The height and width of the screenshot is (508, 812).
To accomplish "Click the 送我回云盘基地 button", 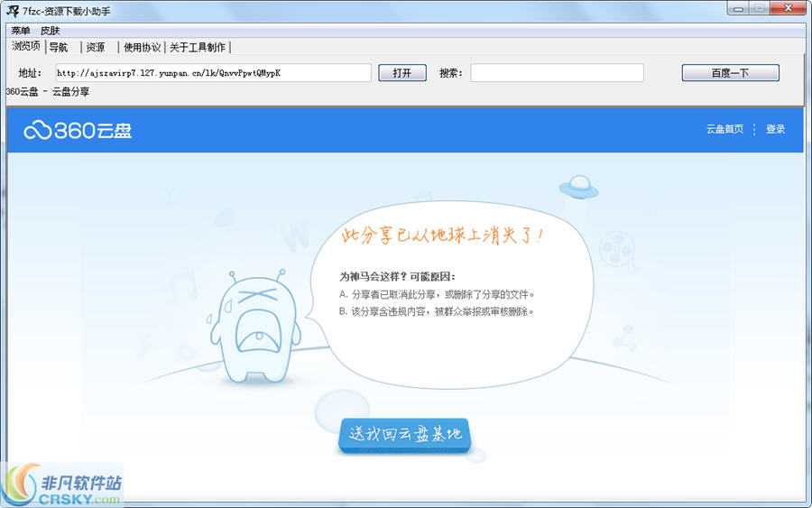I will [x=404, y=435].
